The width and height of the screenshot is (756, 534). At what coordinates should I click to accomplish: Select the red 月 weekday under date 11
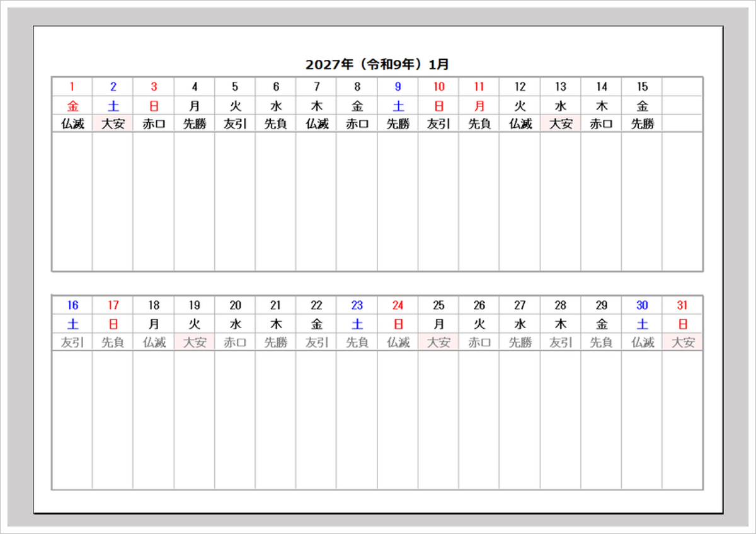pos(479,106)
